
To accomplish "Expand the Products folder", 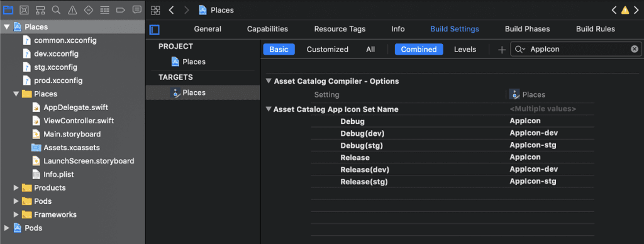I will 16,188.
